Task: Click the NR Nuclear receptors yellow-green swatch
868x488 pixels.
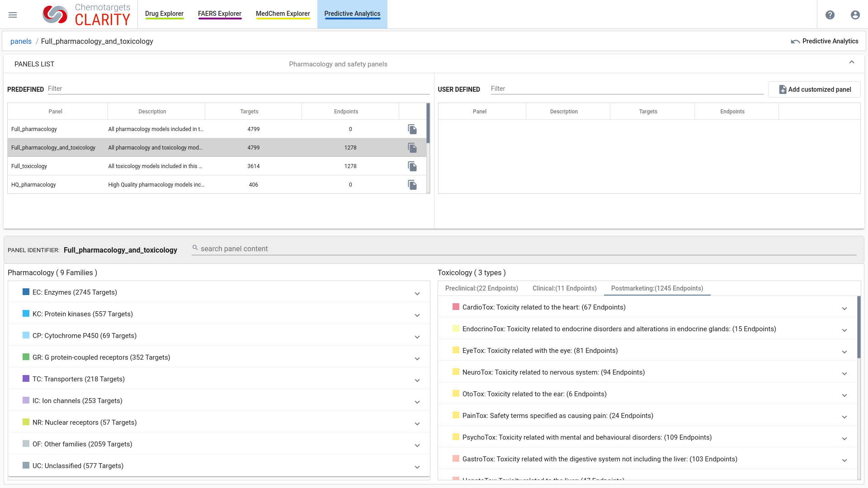Action: [x=26, y=422]
